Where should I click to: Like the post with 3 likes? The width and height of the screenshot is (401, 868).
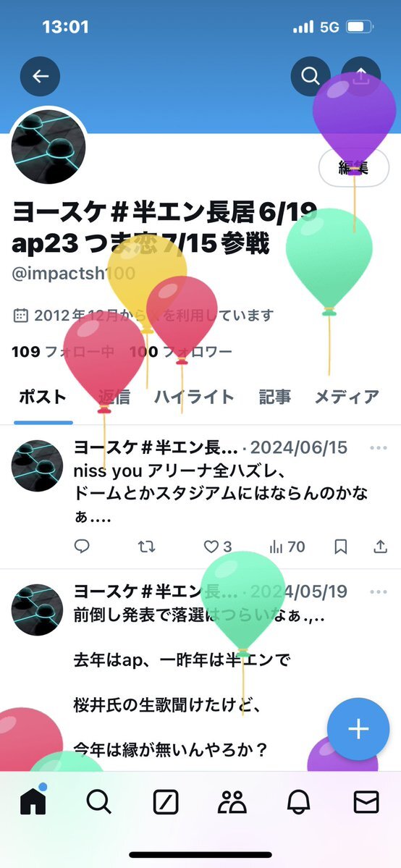[218, 547]
